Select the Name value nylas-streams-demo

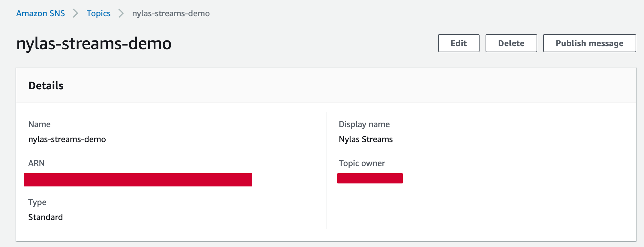click(67, 139)
